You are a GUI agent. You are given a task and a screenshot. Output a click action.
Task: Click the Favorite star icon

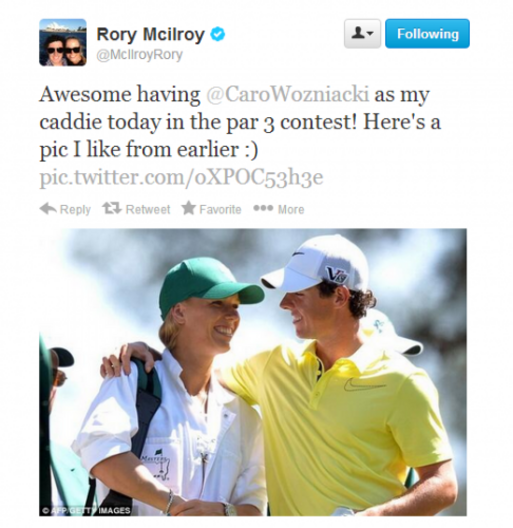[189, 208]
